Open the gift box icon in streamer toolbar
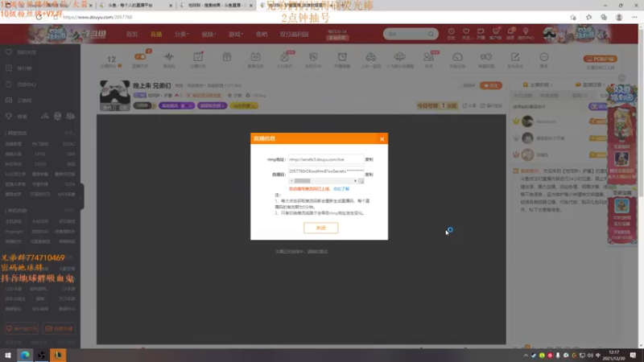This screenshot has width=644, height=362. click(x=227, y=57)
